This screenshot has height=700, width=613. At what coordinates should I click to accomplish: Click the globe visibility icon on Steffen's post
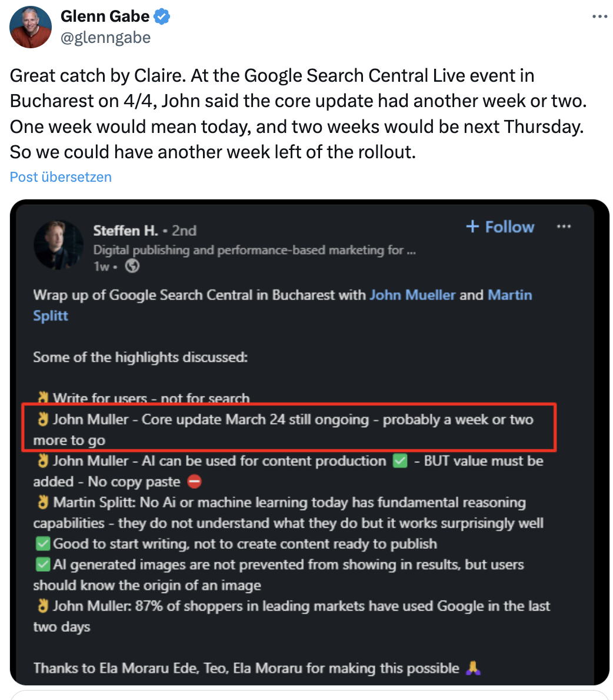pyautogui.click(x=132, y=266)
